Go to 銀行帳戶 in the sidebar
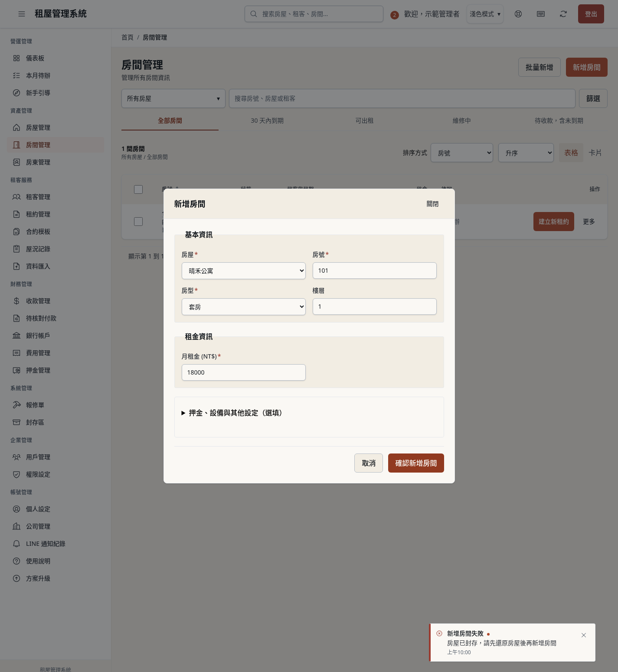Screen dimensions: 618x672 tap(56, 336)
